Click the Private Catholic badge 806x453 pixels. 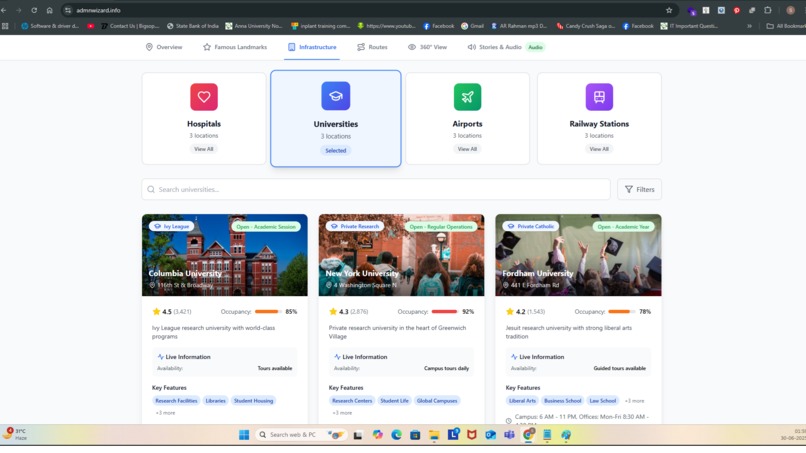pyautogui.click(x=530, y=226)
